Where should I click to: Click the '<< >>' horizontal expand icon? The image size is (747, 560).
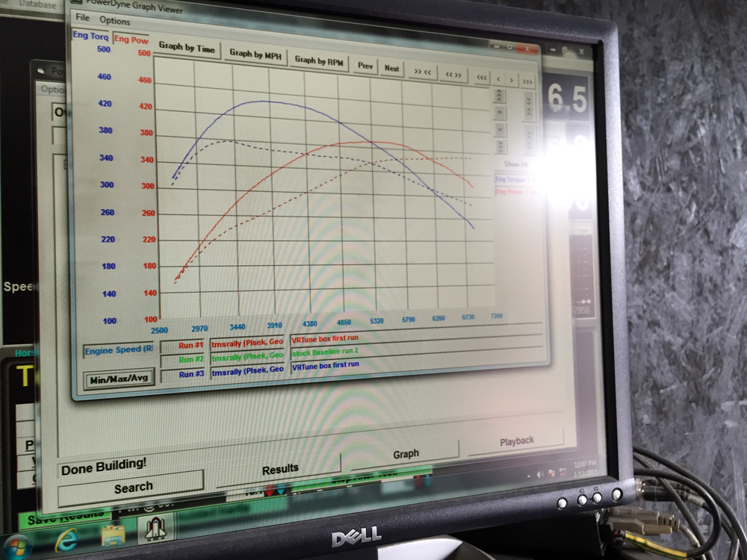[453, 75]
